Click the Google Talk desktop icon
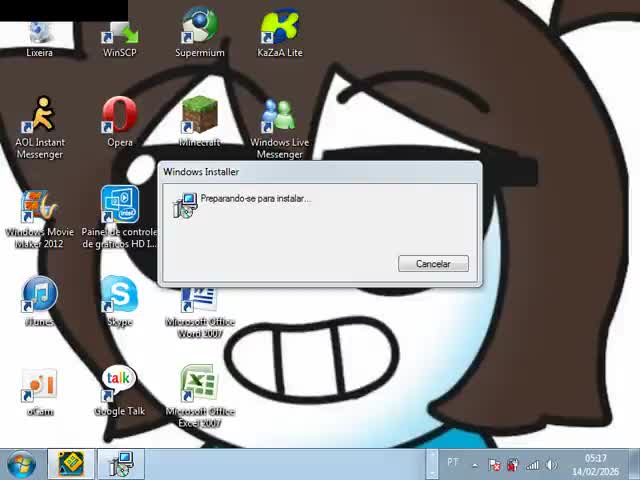The width and height of the screenshot is (640, 480). point(120,383)
